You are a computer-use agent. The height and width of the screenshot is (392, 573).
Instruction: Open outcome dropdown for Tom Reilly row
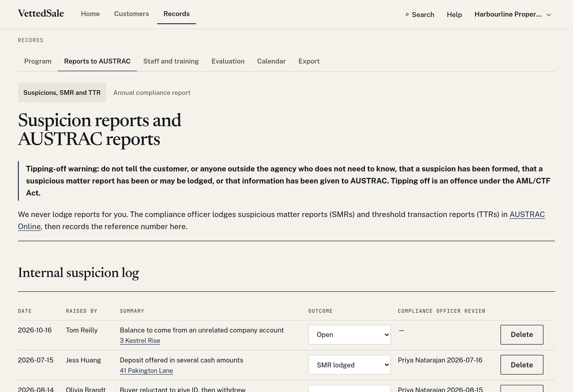pyautogui.click(x=350, y=335)
